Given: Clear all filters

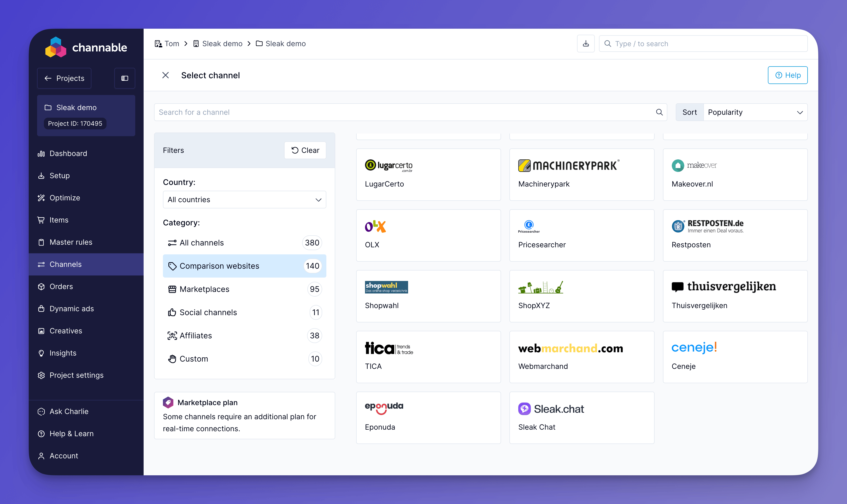Looking at the screenshot, I should [305, 150].
